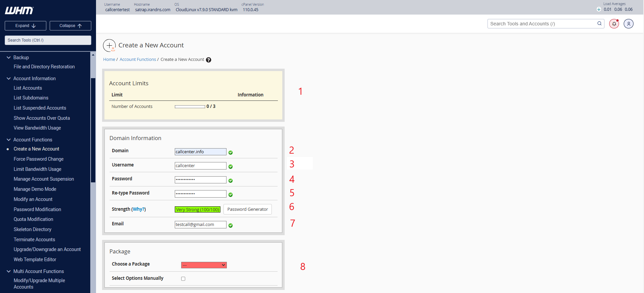This screenshot has height=293, width=644.
Task: Click the WHM logo
Action: pos(19,10)
